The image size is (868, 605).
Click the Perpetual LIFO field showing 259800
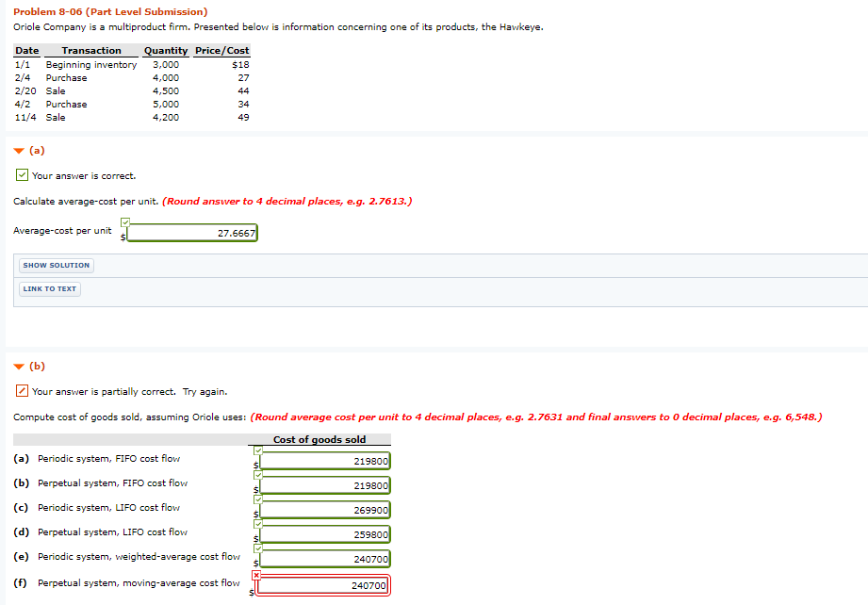325,534
